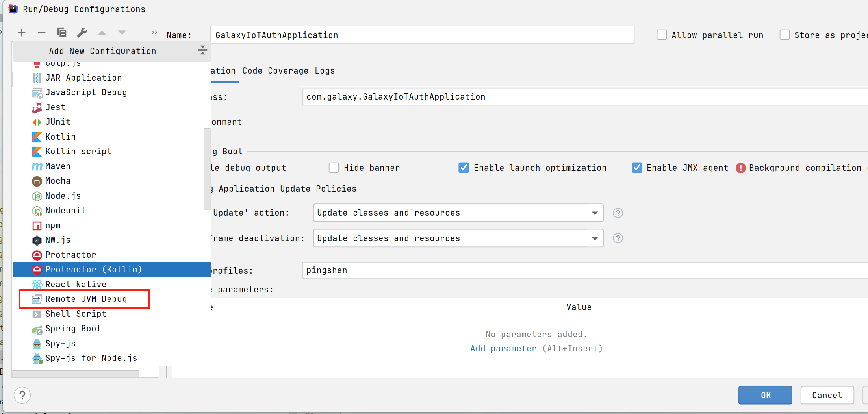Viewport: 868px width, 414px height.
Task: Check the Hide banner option
Action: pos(334,168)
